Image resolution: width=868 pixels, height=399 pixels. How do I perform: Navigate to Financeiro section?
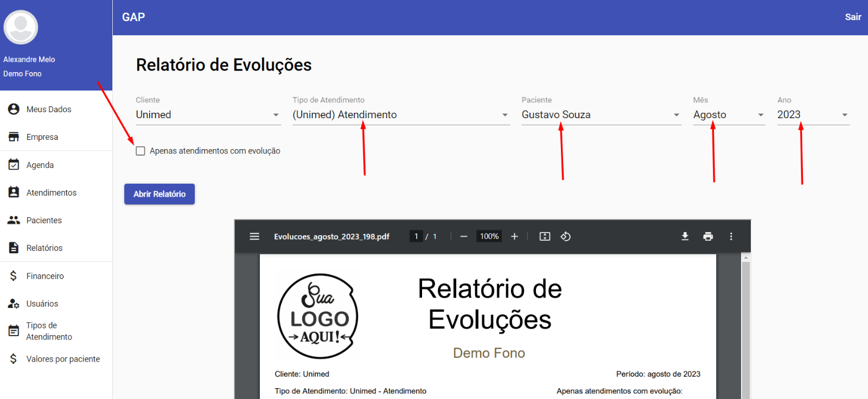point(45,276)
